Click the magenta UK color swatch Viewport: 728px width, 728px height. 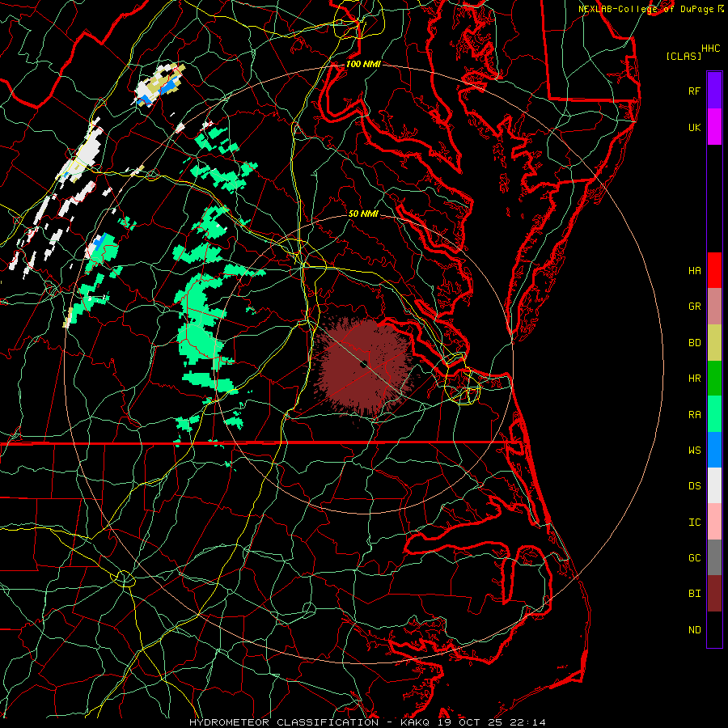point(714,127)
